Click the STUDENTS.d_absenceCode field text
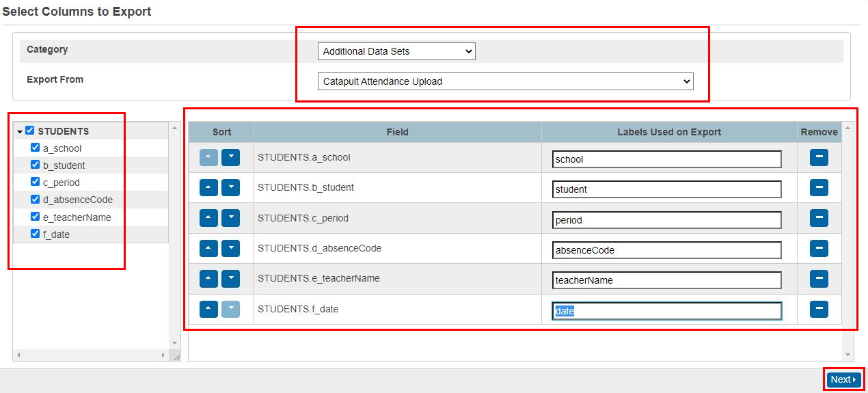The width and height of the screenshot is (868, 393). 319,248
